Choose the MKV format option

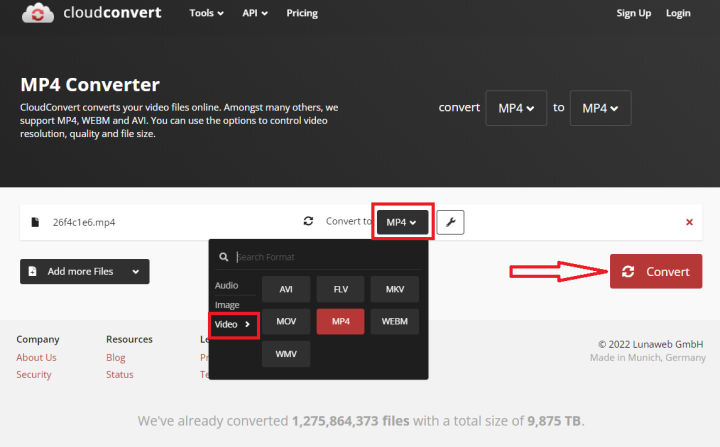395,290
